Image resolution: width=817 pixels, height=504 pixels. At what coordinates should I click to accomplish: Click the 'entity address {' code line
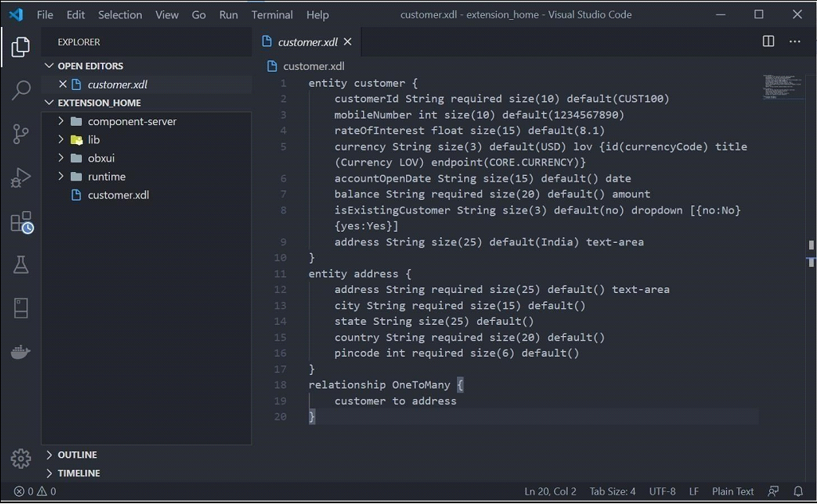coord(359,274)
